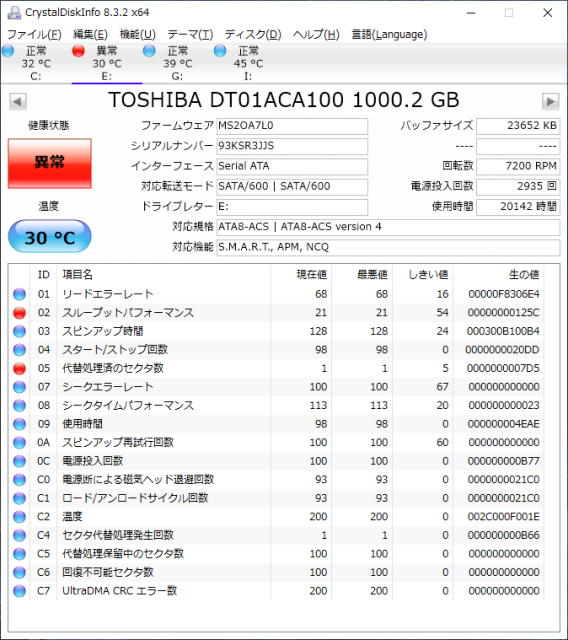568x640 pixels.
Task: Click raw value 0000000007D5
Action: pos(504,368)
